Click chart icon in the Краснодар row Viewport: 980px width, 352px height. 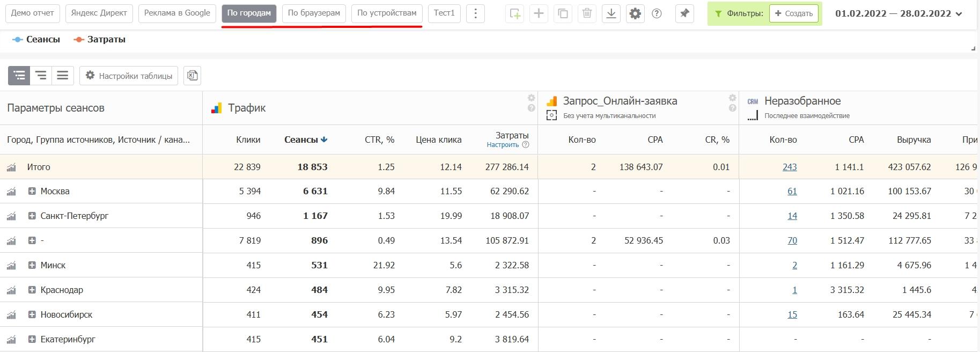click(x=11, y=290)
